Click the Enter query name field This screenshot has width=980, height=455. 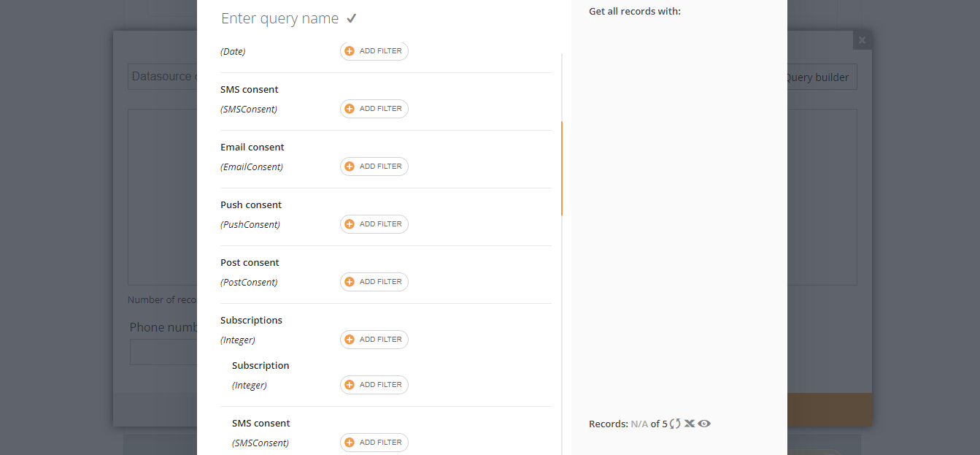click(x=279, y=18)
